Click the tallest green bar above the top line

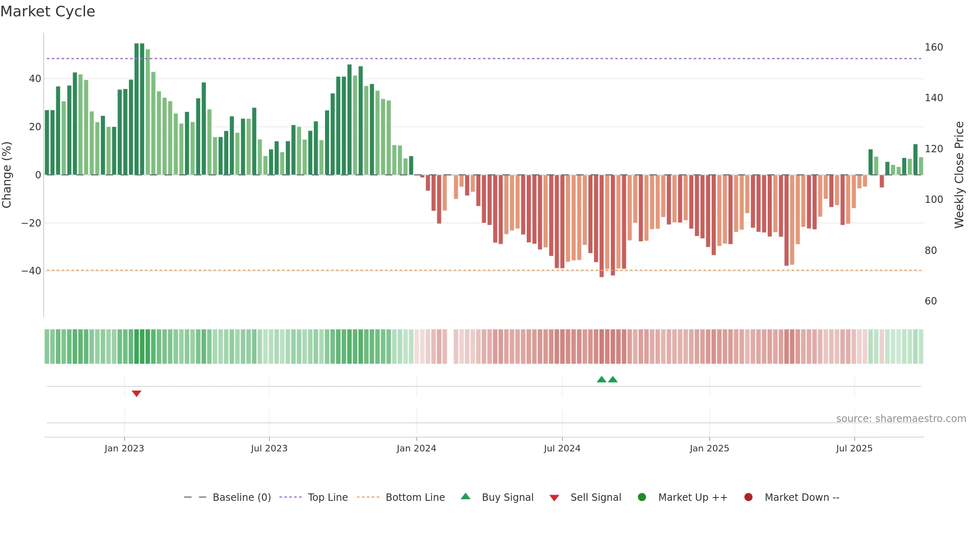click(x=136, y=109)
